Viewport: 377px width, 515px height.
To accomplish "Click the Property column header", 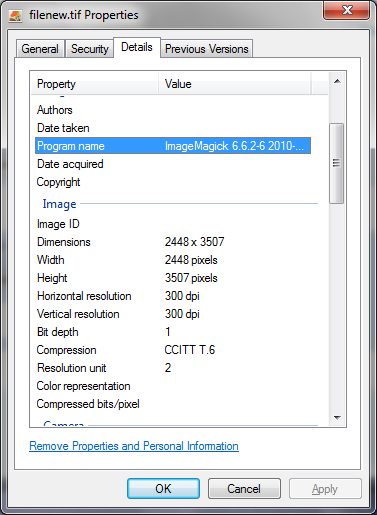I will [95, 84].
